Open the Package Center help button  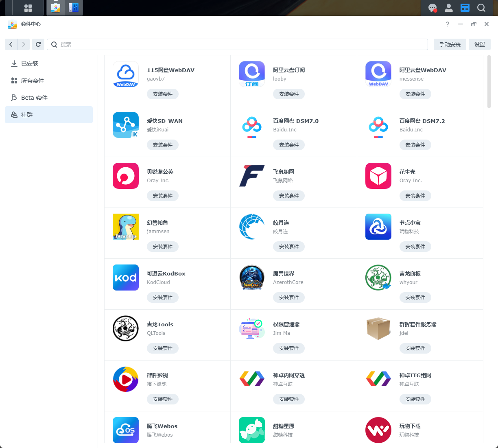pos(448,24)
